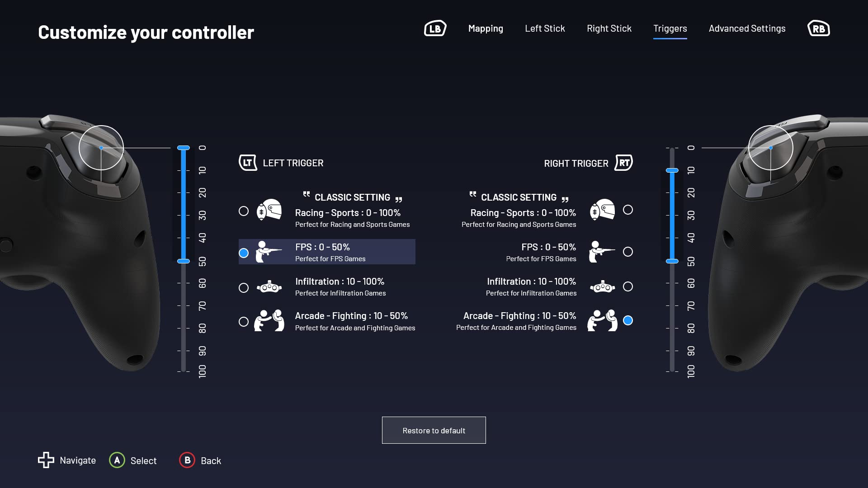
Task: Select the RB bumper icon top right
Action: (x=819, y=28)
